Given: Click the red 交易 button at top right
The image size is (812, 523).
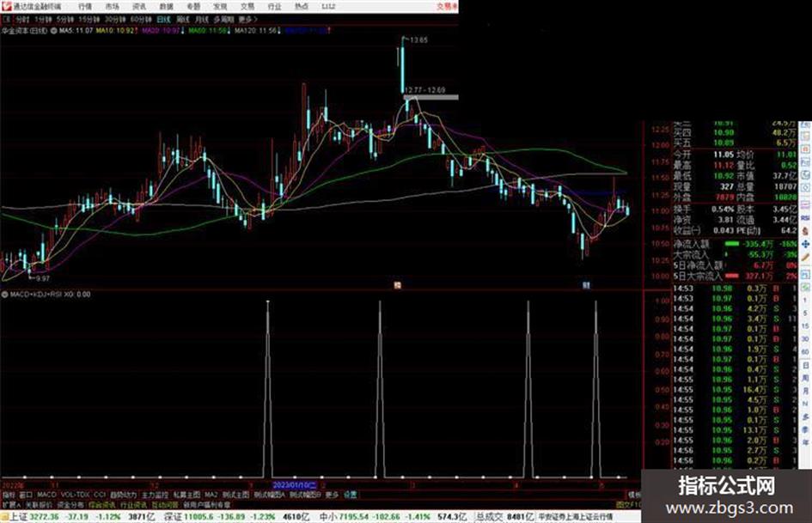Looking at the screenshot, I should pyautogui.click(x=447, y=6).
